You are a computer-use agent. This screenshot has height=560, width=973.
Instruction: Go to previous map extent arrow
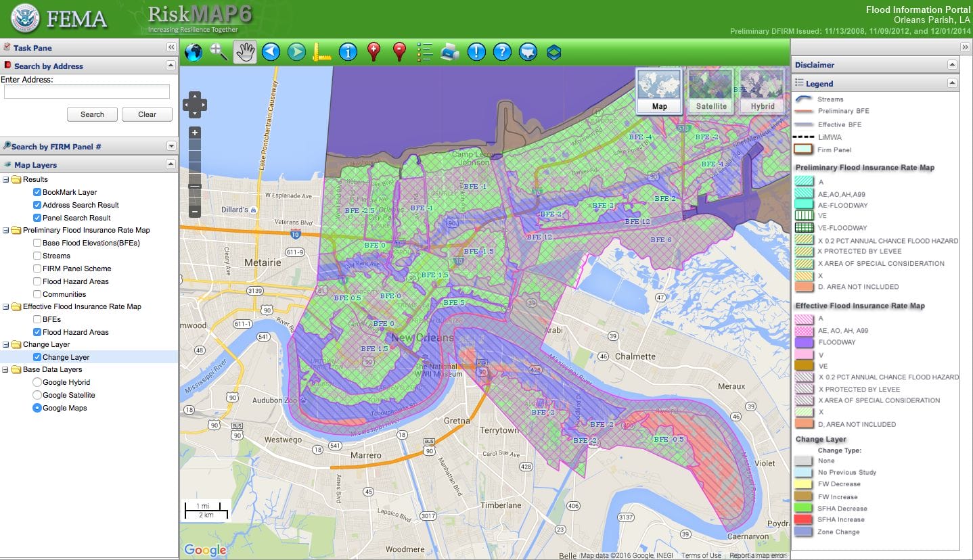[x=271, y=52]
